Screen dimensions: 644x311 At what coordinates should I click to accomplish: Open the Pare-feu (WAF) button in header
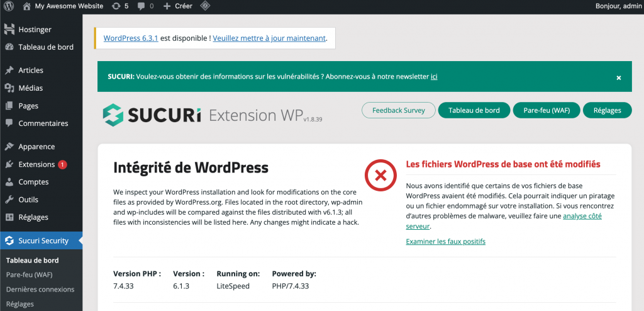pos(546,110)
